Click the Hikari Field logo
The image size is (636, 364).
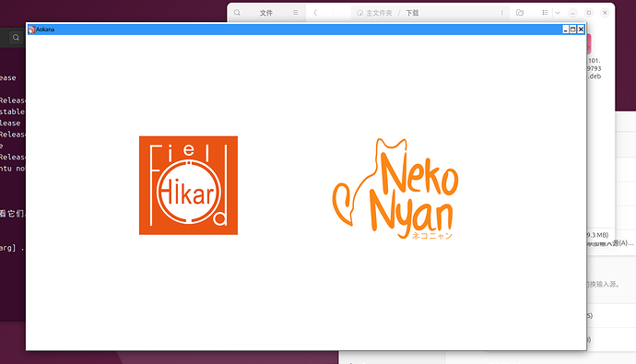tap(188, 185)
